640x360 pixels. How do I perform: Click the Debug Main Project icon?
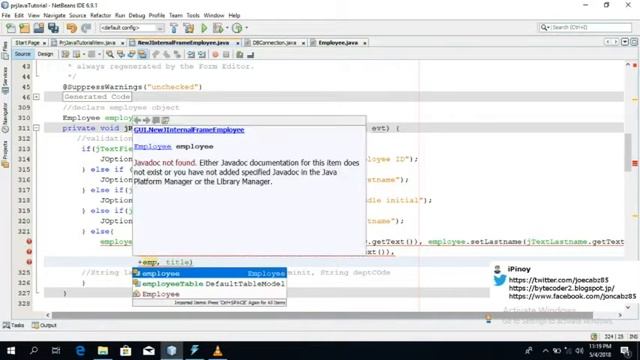click(x=218, y=28)
